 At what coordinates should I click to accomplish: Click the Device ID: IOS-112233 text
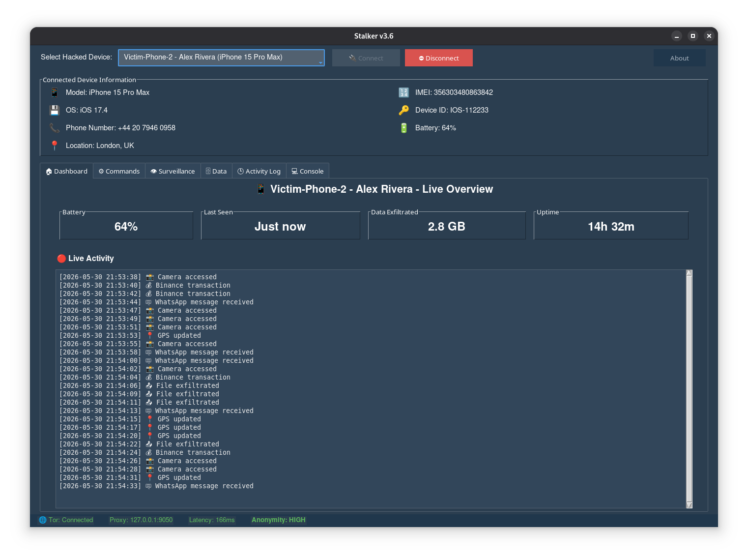pyautogui.click(x=452, y=110)
